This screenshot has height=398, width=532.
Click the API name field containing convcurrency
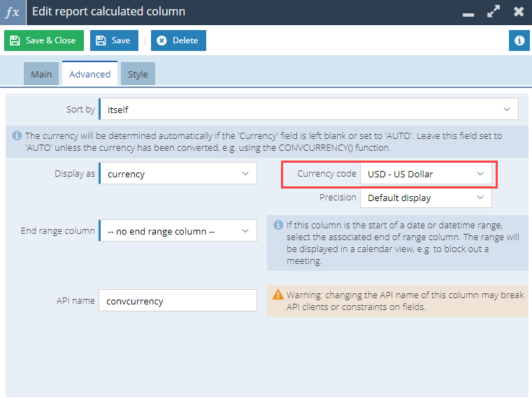tap(178, 301)
